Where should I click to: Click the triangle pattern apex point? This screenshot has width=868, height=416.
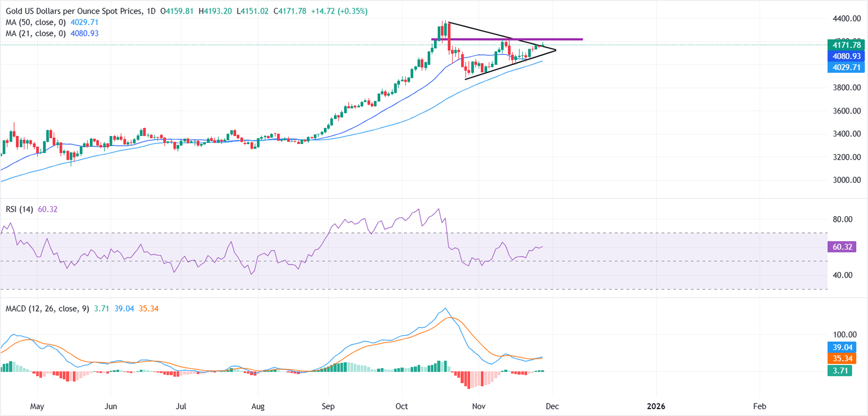point(556,51)
